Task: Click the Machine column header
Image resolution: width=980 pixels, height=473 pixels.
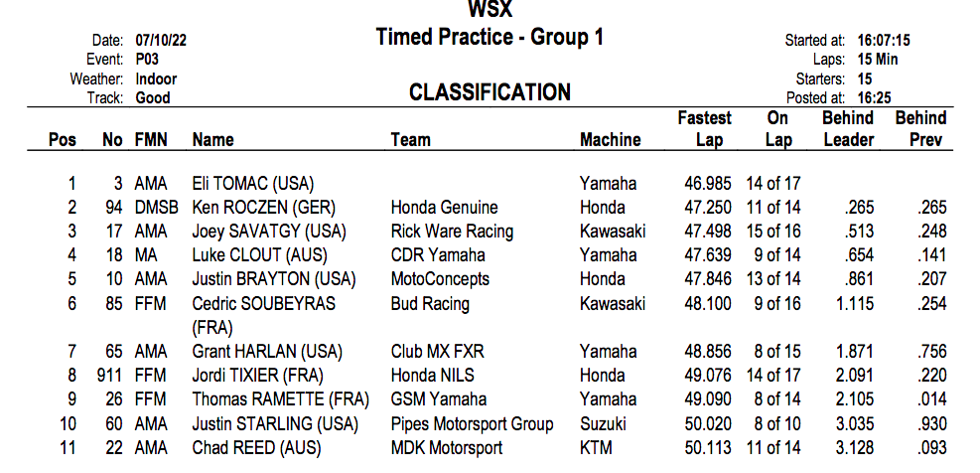Action: 611,140
